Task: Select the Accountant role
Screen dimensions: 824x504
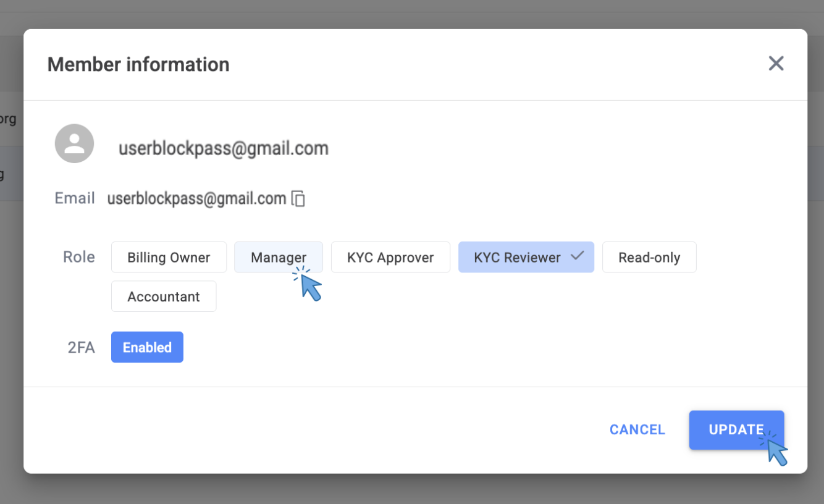Action: [164, 296]
